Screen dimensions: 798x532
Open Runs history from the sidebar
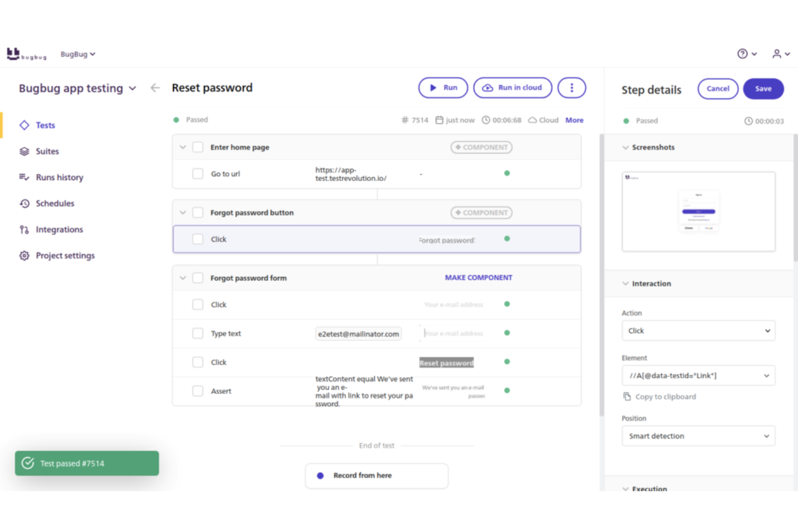(59, 177)
